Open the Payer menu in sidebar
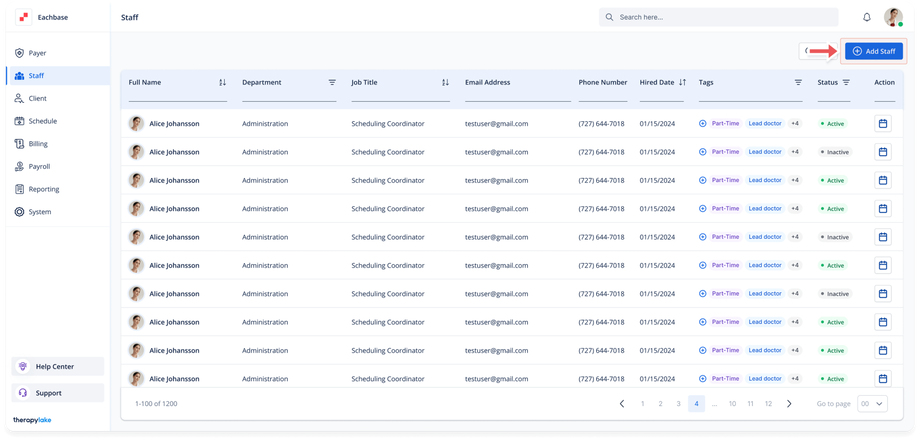The image size is (920, 441). pos(37,53)
